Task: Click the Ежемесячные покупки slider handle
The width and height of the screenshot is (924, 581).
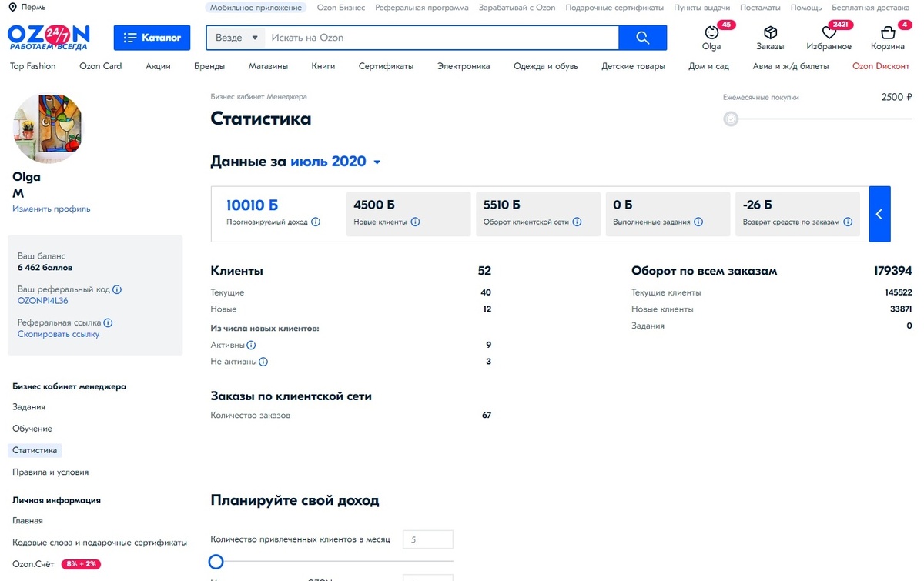Action: pos(731,119)
